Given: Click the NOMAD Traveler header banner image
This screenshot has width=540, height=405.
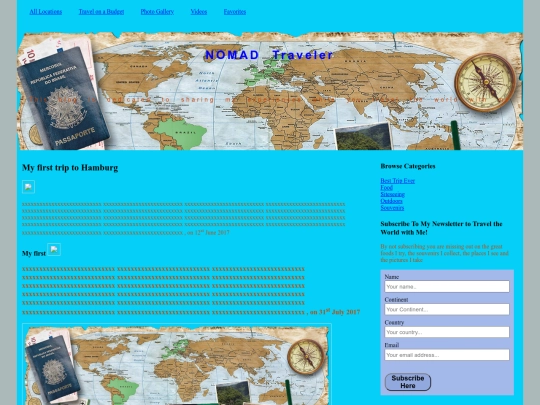Looking at the screenshot, I should [270, 91].
